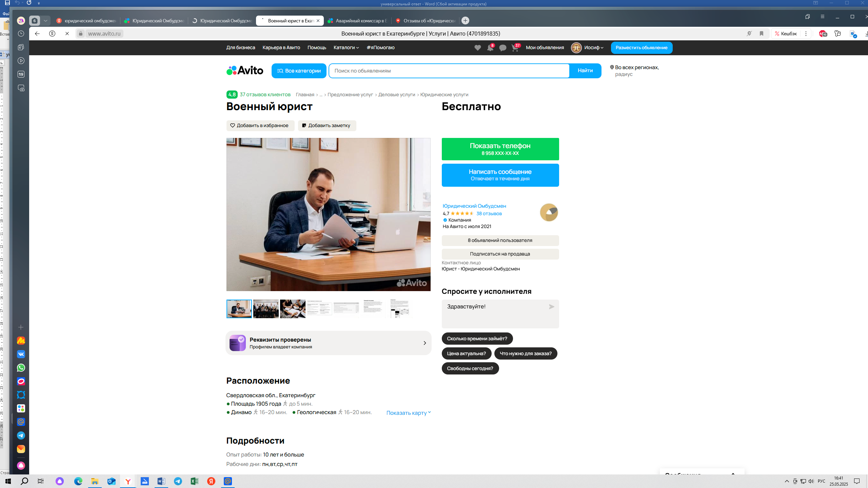The height and width of the screenshot is (488, 868).
Task: Stop loading the current page
Action: [67, 34]
